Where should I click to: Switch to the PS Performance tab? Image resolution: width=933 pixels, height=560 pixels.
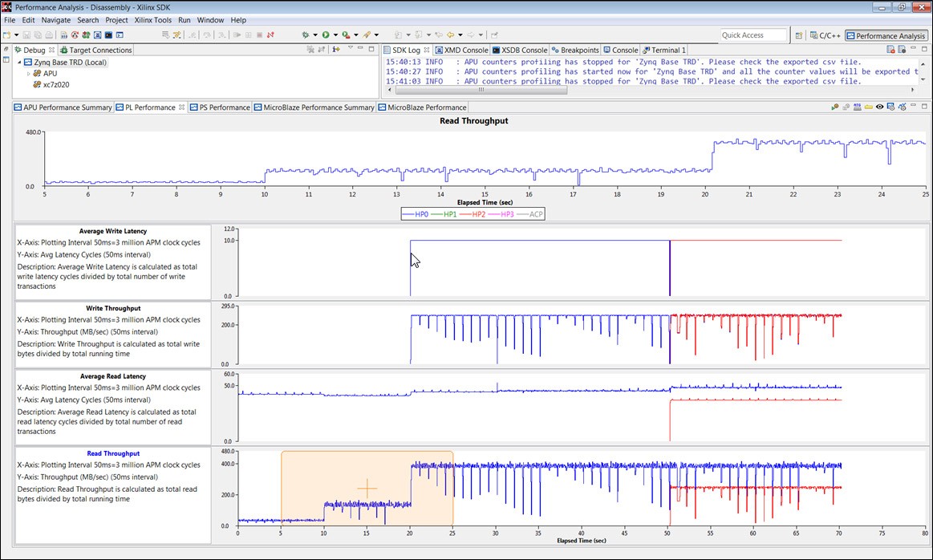[220, 108]
